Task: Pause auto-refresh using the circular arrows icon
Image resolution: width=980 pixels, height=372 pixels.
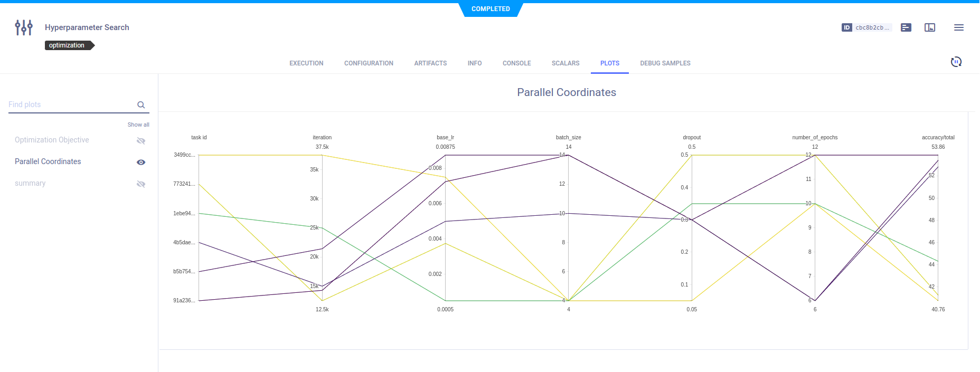Action: coord(956,62)
